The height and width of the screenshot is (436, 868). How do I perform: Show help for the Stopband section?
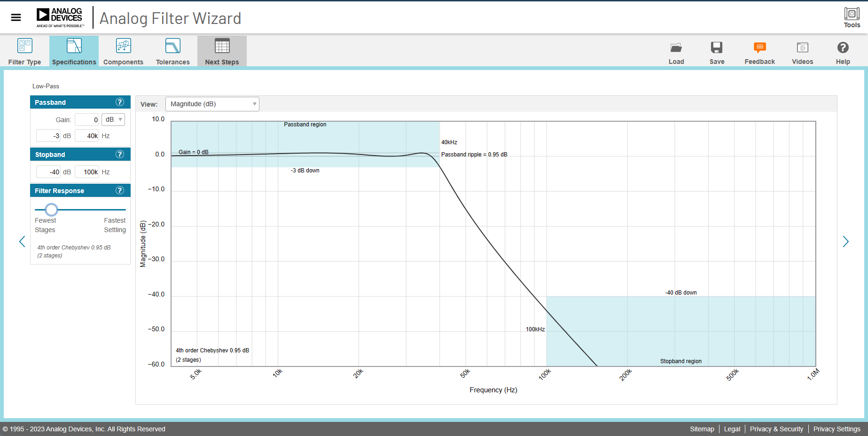(120, 154)
